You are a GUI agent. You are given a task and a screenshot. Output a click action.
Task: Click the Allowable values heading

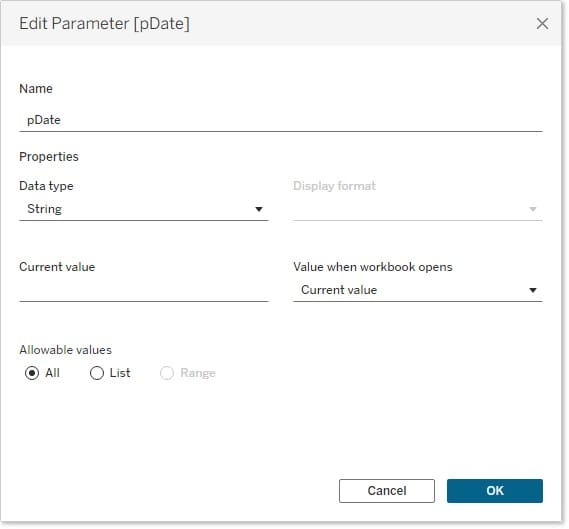point(66,350)
